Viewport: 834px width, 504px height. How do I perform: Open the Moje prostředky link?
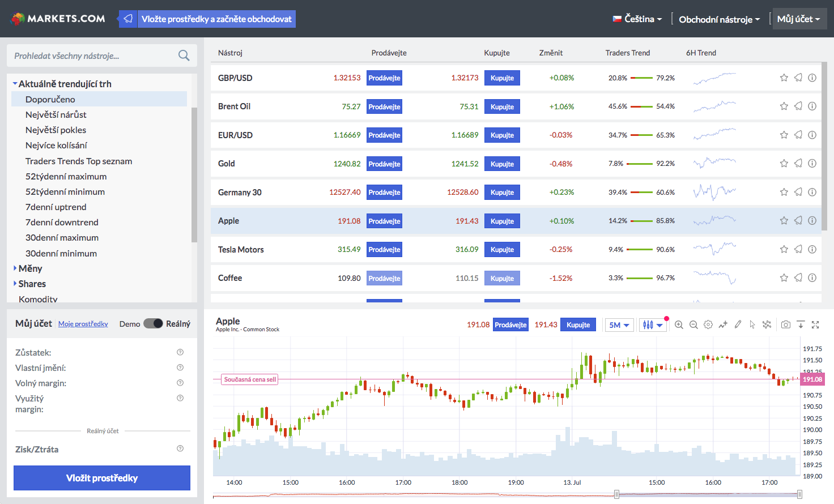click(x=83, y=324)
